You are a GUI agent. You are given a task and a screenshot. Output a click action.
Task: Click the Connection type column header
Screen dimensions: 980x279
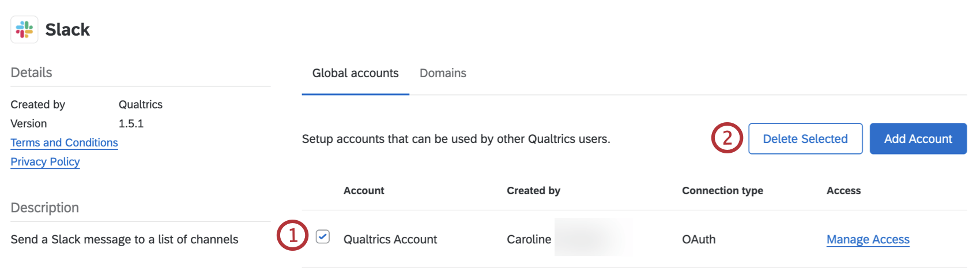(x=722, y=191)
